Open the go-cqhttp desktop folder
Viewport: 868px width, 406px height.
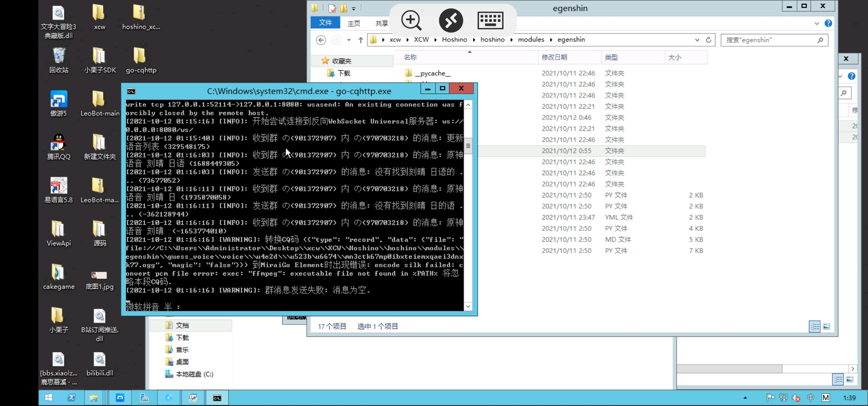click(x=141, y=56)
